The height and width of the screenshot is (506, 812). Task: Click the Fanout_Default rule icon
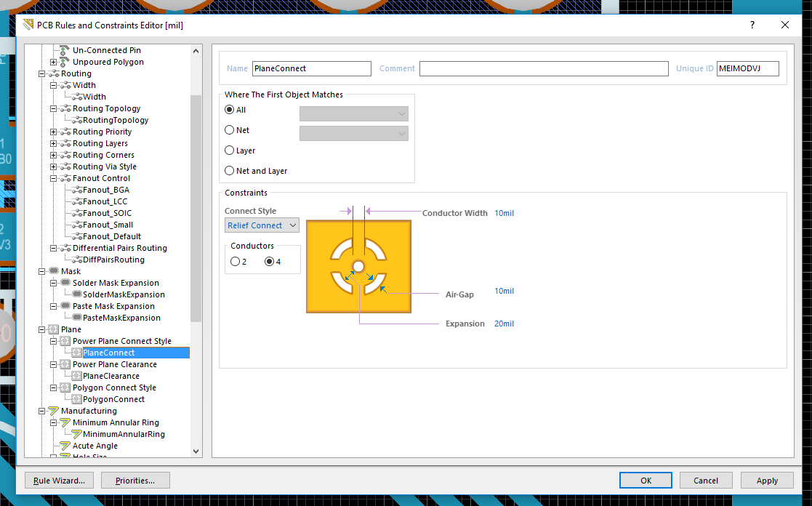click(x=77, y=236)
